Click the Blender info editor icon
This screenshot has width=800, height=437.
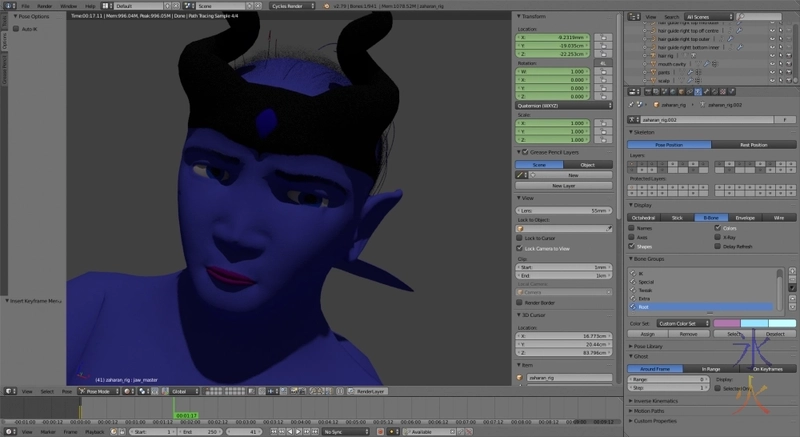[8, 5]
